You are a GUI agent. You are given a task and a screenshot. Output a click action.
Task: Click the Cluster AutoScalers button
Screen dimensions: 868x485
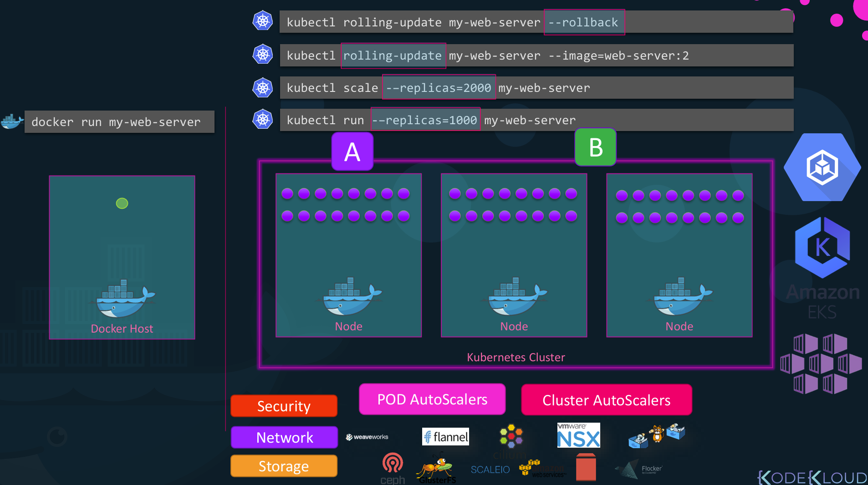click(x=606, y=400)
